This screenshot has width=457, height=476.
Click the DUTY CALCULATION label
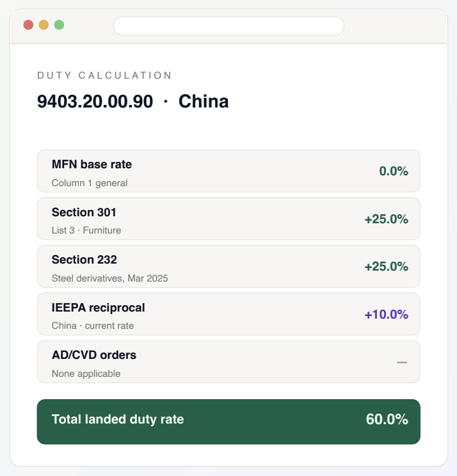pos(104,75)
